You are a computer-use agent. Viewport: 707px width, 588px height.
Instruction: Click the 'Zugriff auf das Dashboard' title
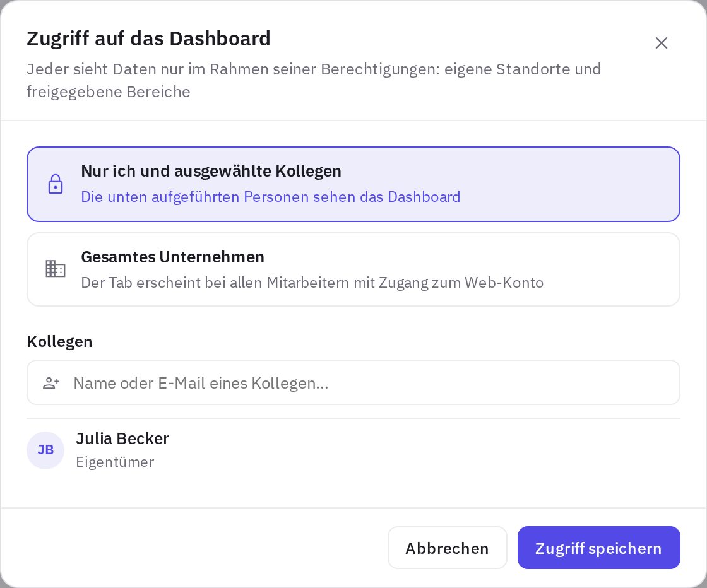(148, 38)
